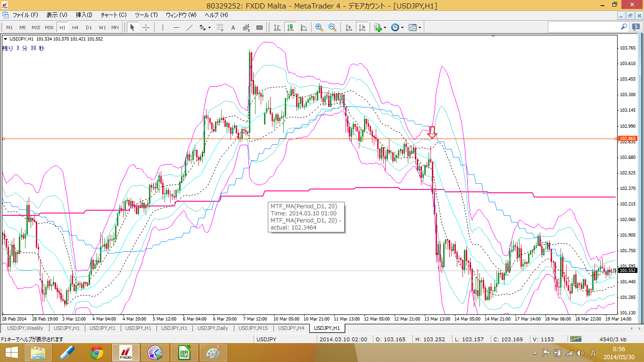Open the 表示 (V) menu
This screenshot has width=644, height=362.
click(57, 15)
